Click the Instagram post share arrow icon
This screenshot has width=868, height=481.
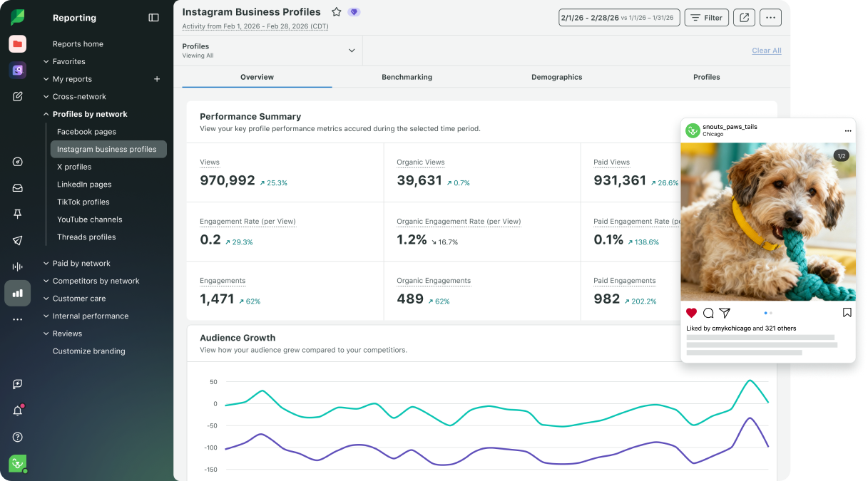(x=725, y=313)
